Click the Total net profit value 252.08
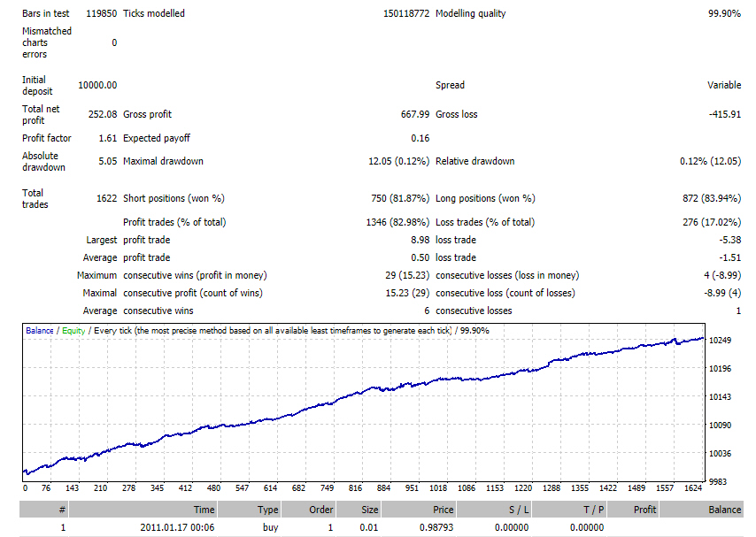This screenshot has width=756, height=537. click(103, 114)
